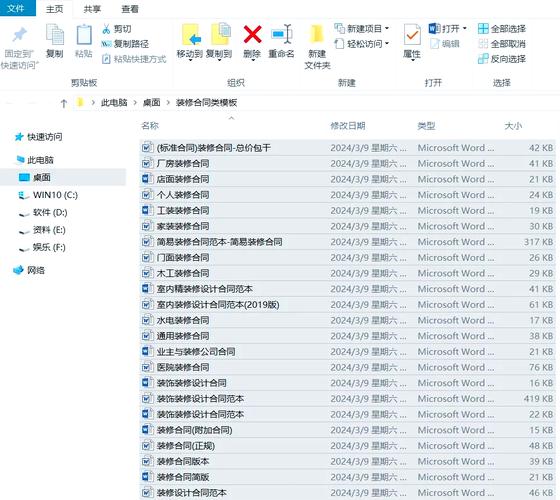Click the 419 KB size cell
Viewport: 560px width, 500px height.
[x=539, y=399]
